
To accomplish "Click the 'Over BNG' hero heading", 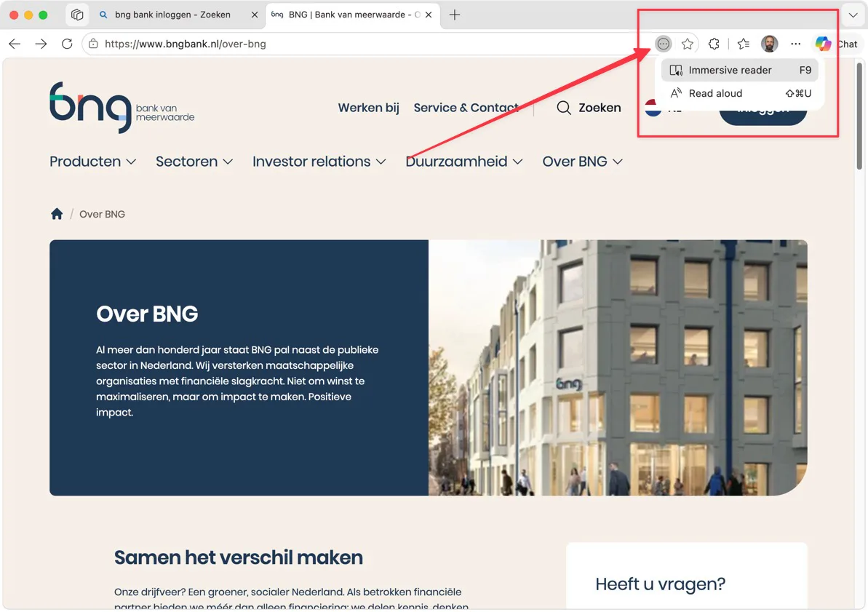I will click(147, 314).
